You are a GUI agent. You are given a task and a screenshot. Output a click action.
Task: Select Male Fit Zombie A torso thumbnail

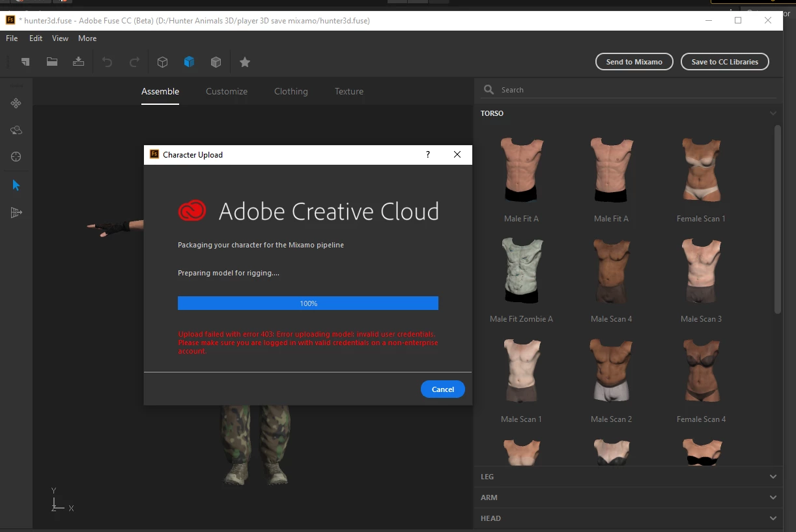522,270
